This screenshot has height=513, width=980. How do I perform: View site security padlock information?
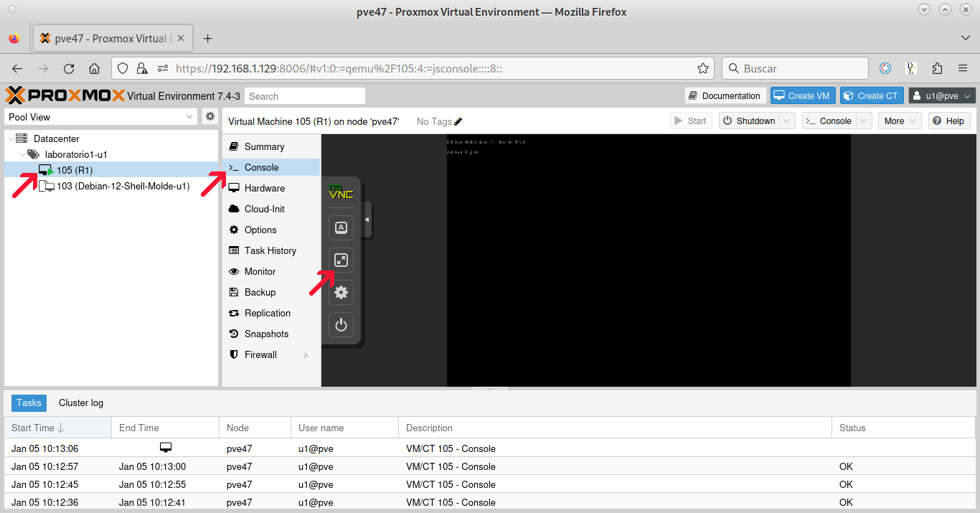pos(142,69)
